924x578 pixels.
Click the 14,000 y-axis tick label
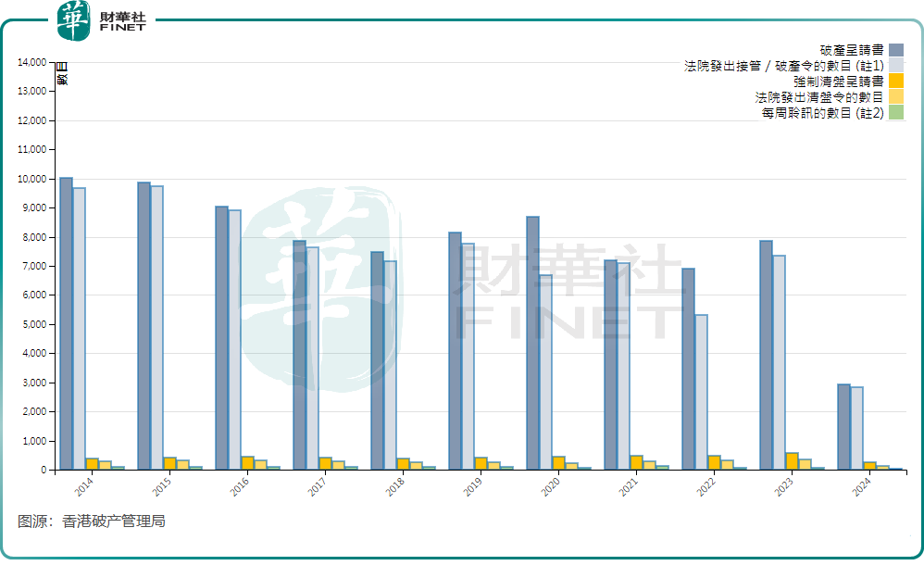31,62
